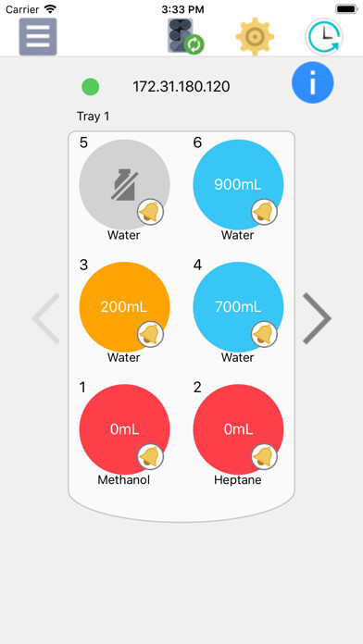363x644 pixels.
Task: Go to previous tray with left chevron
Action: [46, 318]
